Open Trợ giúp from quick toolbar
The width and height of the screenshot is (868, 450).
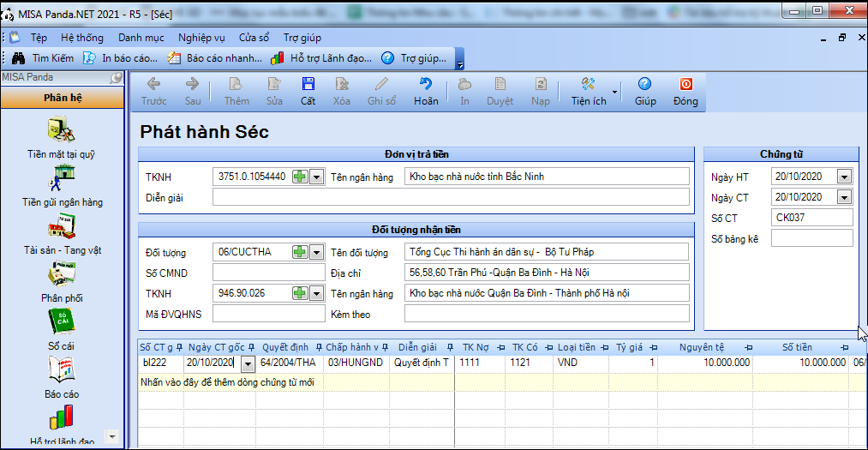click(x=414, y=58)
